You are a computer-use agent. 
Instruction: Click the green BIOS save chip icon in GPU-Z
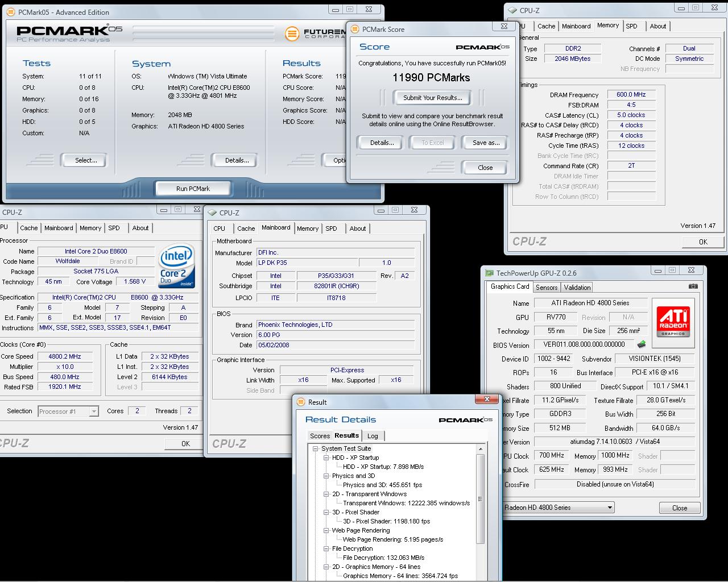pos(642,344)
